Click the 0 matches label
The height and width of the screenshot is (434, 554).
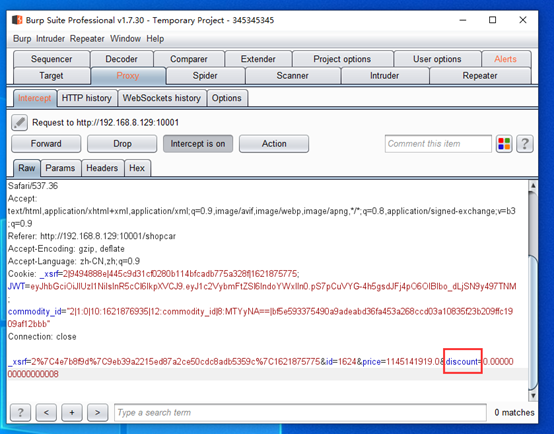pos(514,412)
